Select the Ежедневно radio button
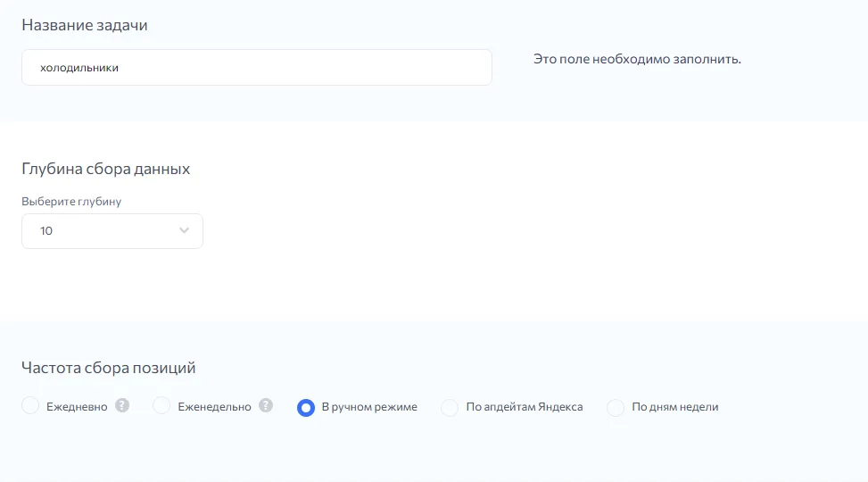The height and width of the screenshot is (482, 868). click(30, 405)
